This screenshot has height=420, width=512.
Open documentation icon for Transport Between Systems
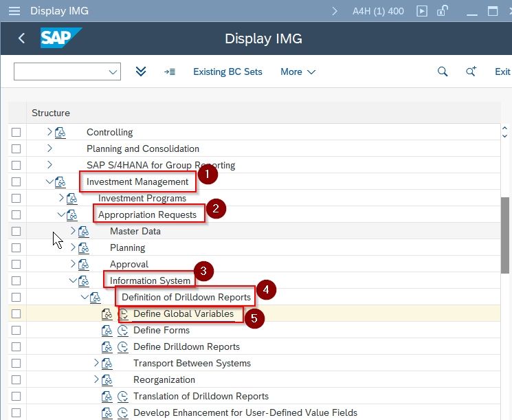coord(107,364)
